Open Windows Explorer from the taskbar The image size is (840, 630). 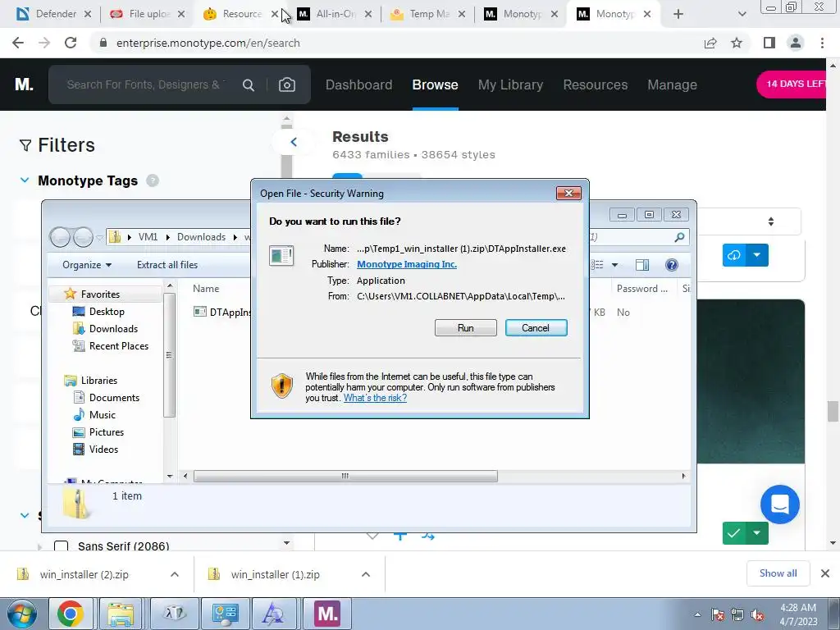point(121,614)
